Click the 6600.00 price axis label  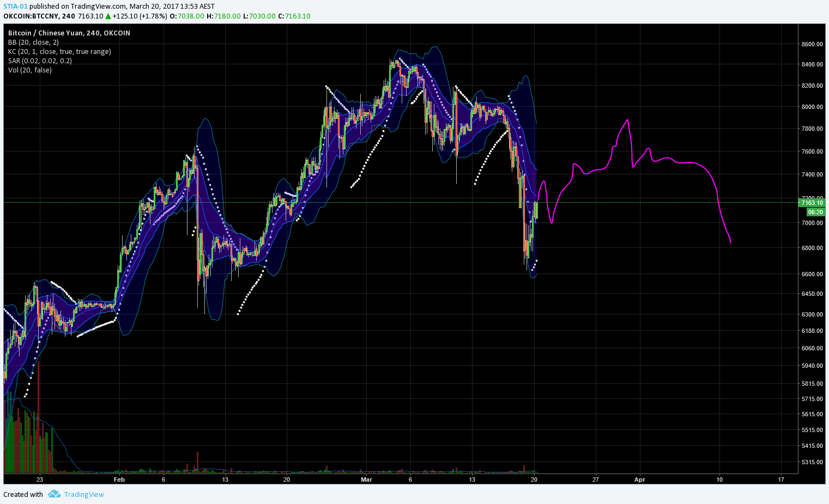pyautogui.click(x=812, y=274)
